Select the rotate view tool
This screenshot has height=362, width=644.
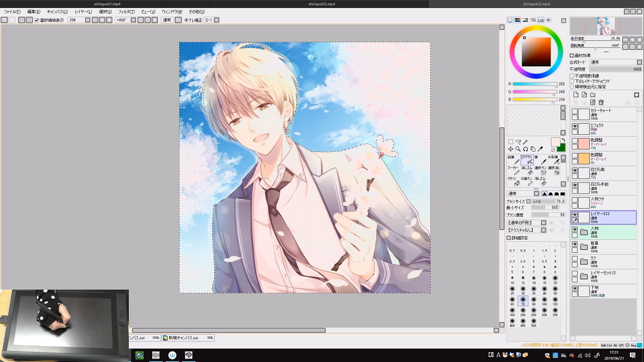point(526,149)
